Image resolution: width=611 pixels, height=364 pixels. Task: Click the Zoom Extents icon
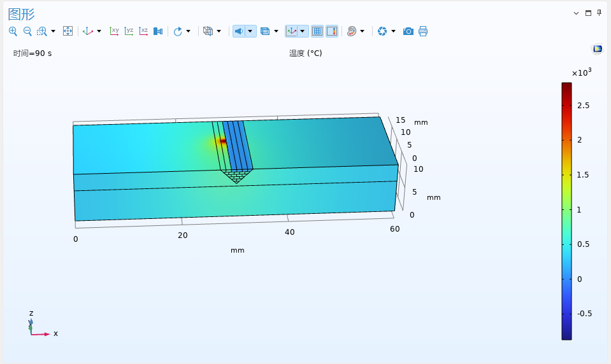pyautogui.click(x=68, y=31)
